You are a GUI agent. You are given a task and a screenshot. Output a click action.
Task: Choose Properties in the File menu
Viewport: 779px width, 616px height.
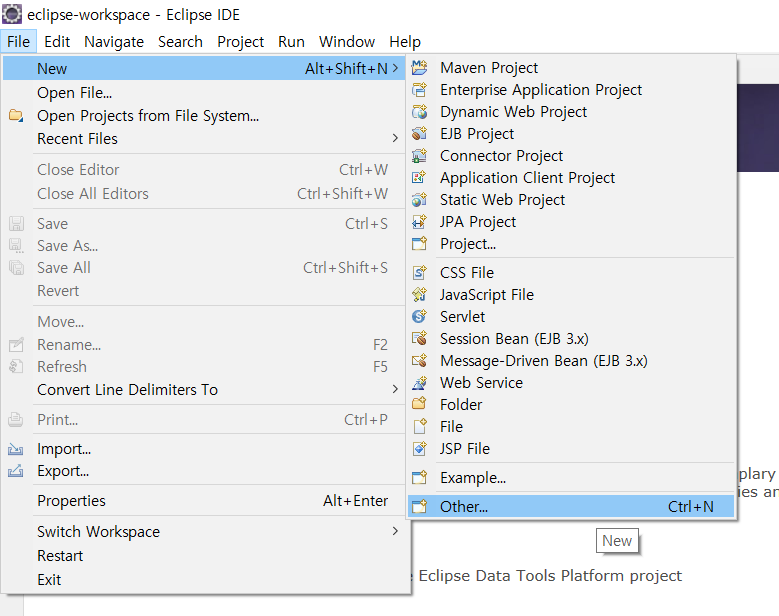point(204,501)
